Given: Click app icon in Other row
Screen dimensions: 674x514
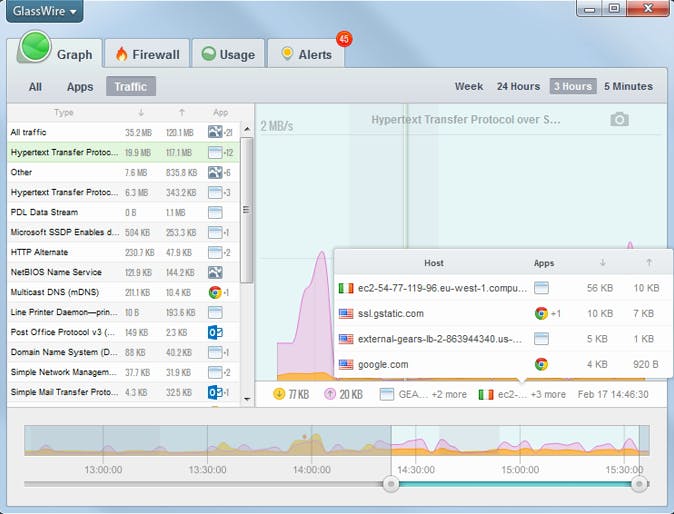Looking at the screenshot, I should pos(215,172).
